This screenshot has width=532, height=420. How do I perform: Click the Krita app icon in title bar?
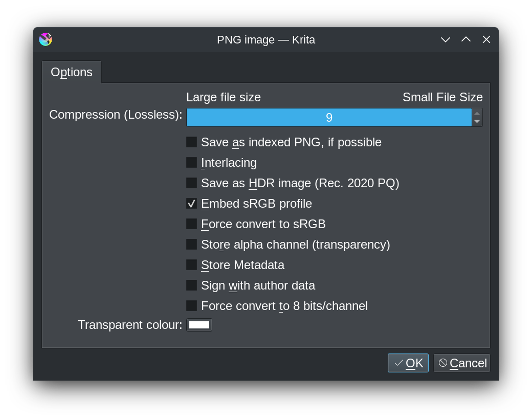[46, 39]
